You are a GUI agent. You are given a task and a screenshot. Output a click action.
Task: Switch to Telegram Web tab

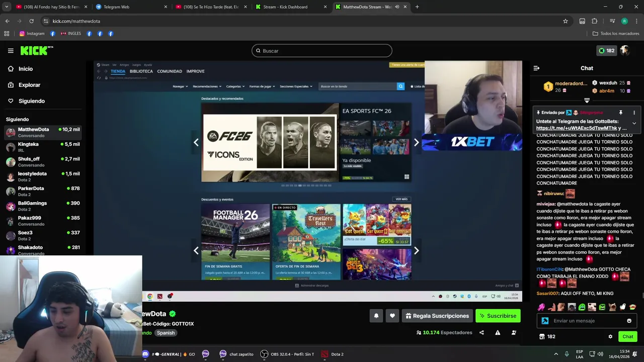[x=131, y=7]
